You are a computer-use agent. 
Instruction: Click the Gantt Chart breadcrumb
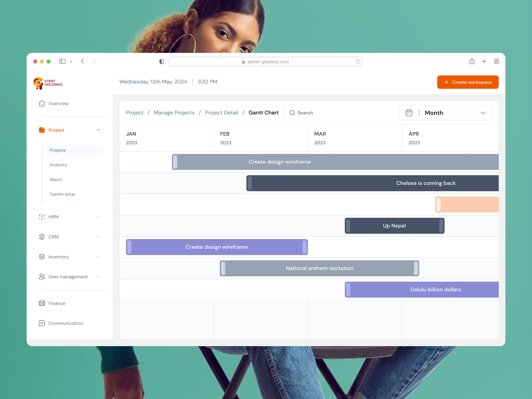[x=264, y=113]
